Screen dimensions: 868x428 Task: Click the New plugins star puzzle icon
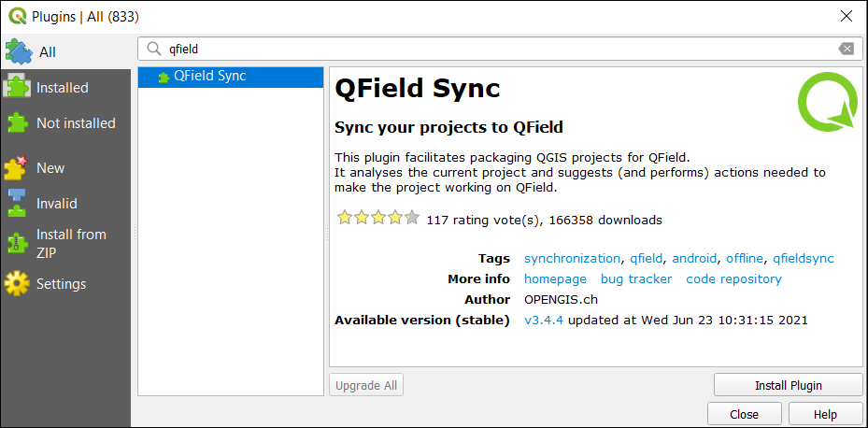[16, 168]
